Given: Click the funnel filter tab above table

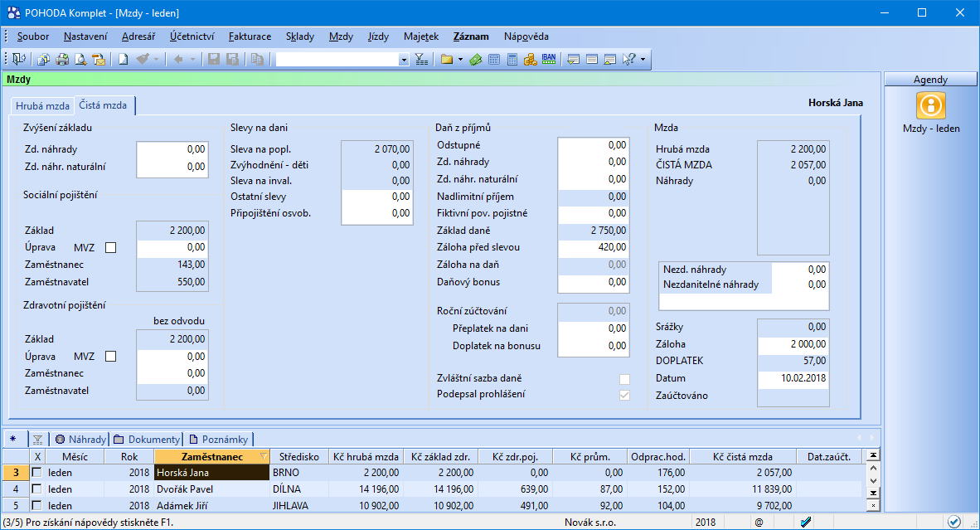Looking at the screenshot, I should tap(37, 440).
